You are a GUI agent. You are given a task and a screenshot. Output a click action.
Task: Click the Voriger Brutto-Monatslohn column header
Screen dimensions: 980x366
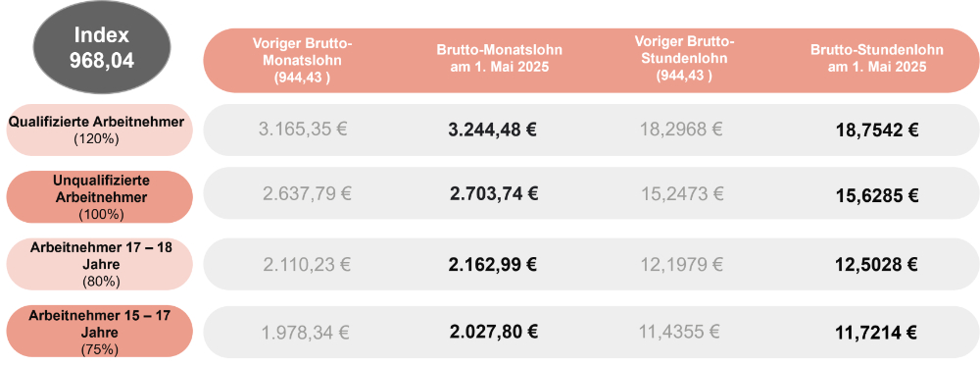tap(303, 60)
